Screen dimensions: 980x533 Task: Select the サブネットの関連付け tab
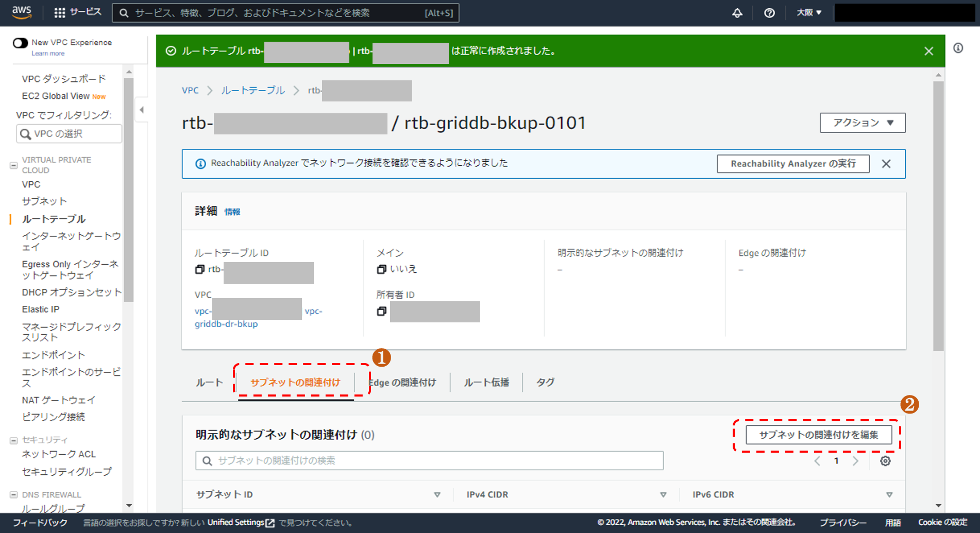pyautogui.click(x=295, y=382)
